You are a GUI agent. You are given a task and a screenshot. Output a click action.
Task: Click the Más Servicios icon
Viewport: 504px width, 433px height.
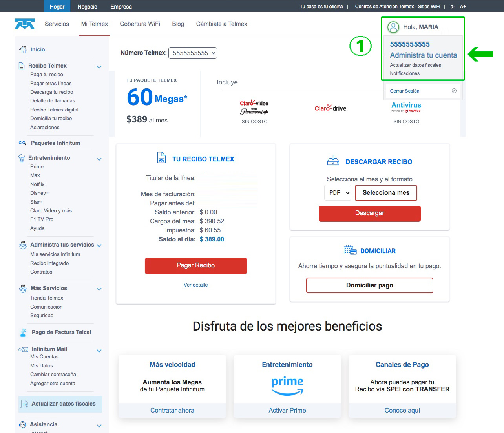point(23,289)
